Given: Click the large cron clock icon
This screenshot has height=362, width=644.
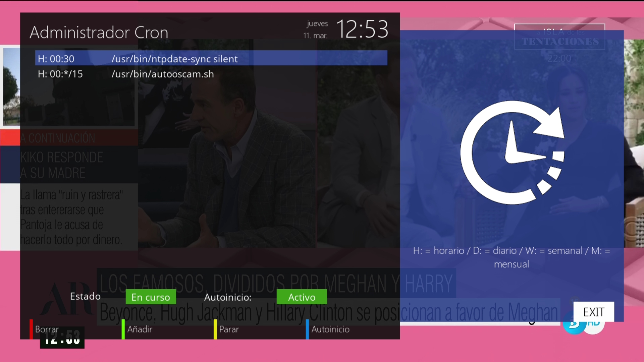Looking at the screenshot, I should click(x=512, y=153).
